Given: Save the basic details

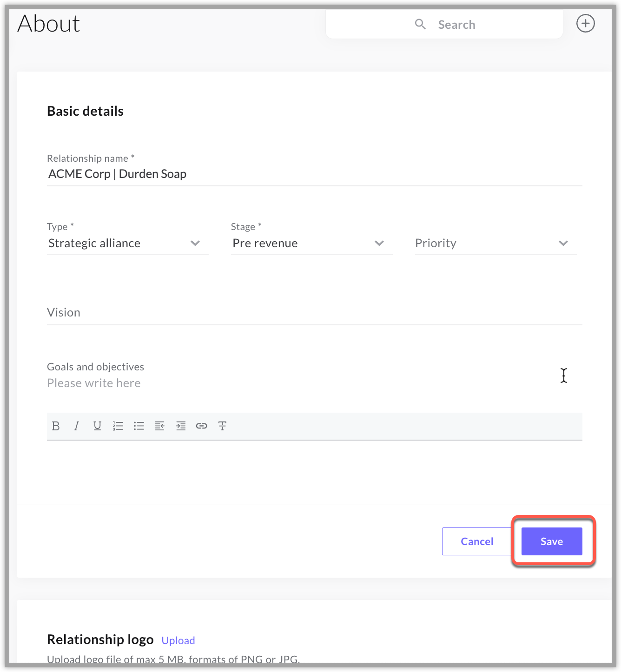Looking at the screenshot, I should click(x=552, y=541).
